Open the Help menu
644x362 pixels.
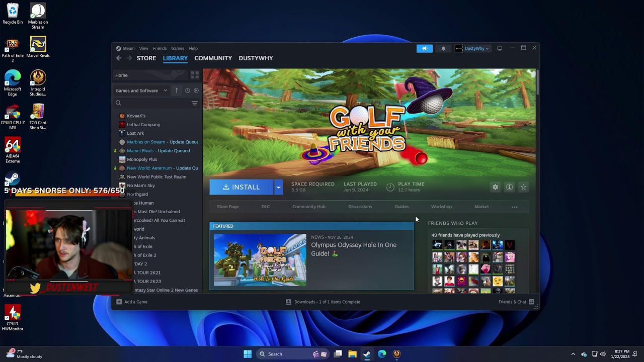coord(193,48)
